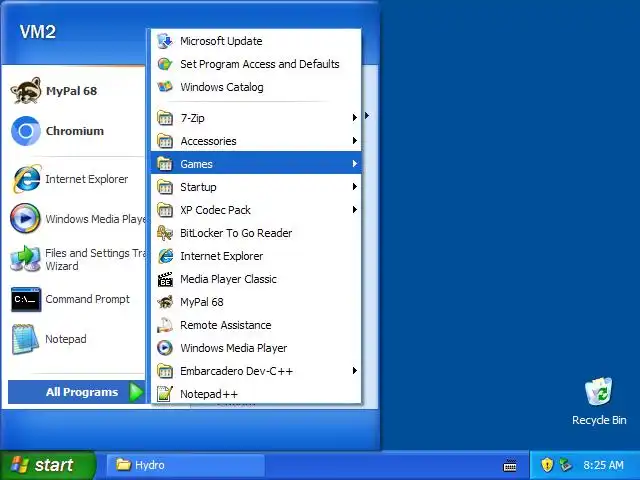Start Remote Assistance
Screen dimensions: 640x480
[256, 325]
